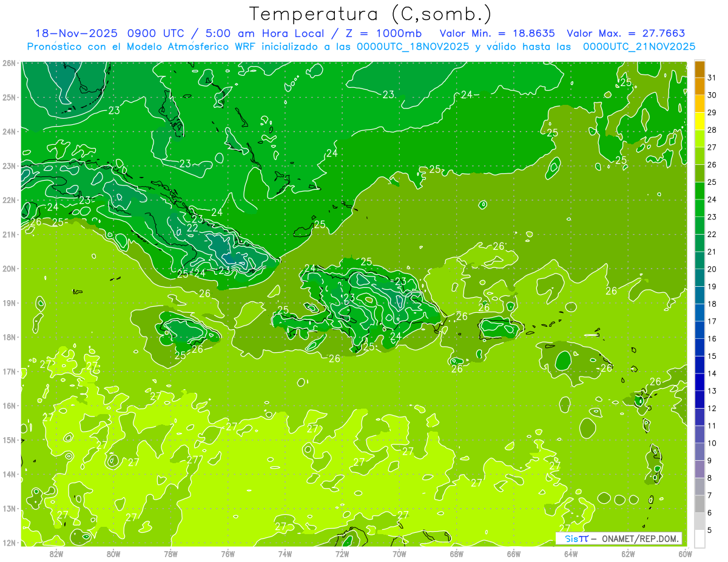Click the "SisTT – ONAMET/REP.DOM." credit box

tap(618, 538)
